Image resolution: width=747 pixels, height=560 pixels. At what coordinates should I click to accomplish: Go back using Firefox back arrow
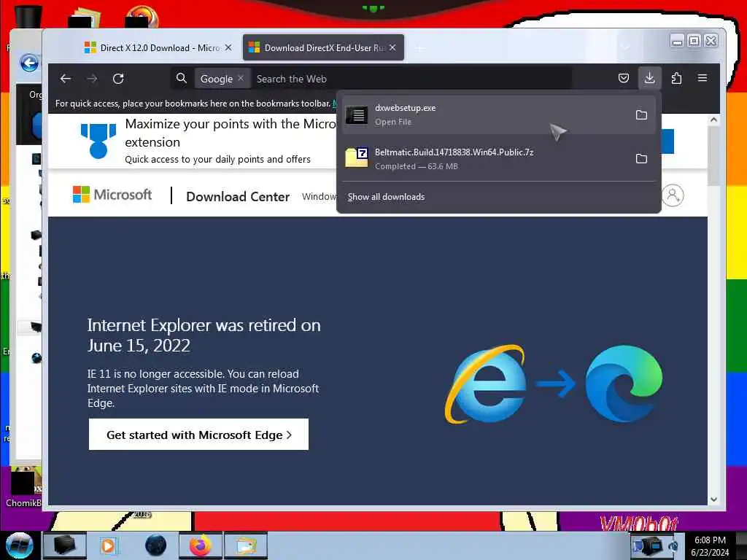pyautogui.click(x=66, y=79)
